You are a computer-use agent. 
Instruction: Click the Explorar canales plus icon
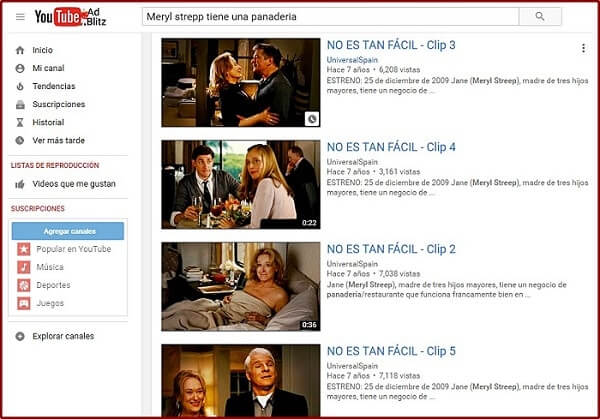click(20, 336)
